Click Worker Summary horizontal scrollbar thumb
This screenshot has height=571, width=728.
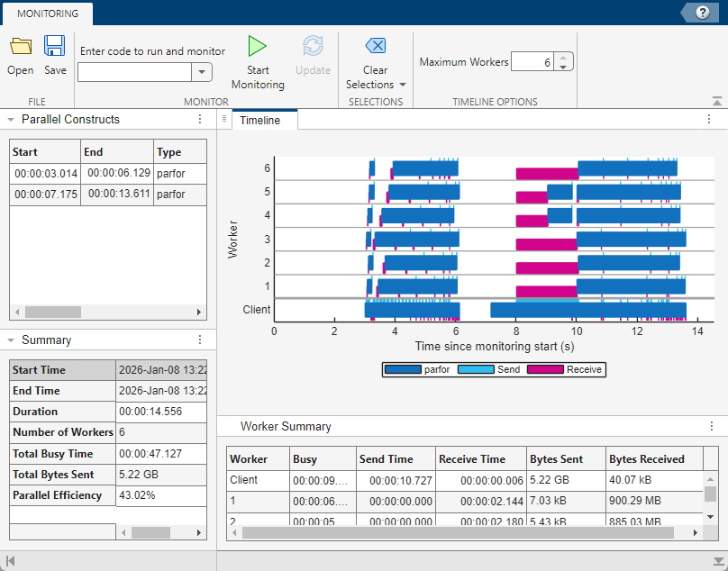tap(458, 532)
